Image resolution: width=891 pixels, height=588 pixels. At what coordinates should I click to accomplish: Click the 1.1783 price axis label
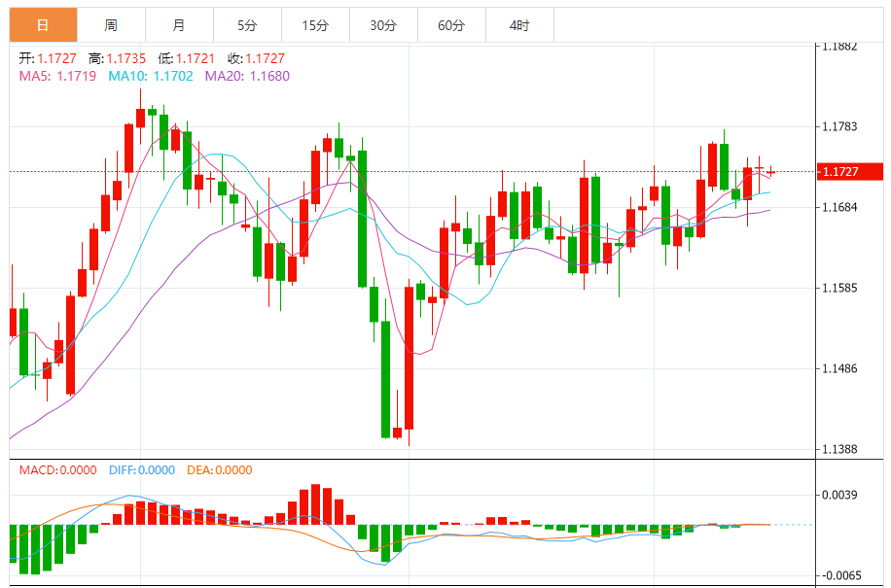839,126
